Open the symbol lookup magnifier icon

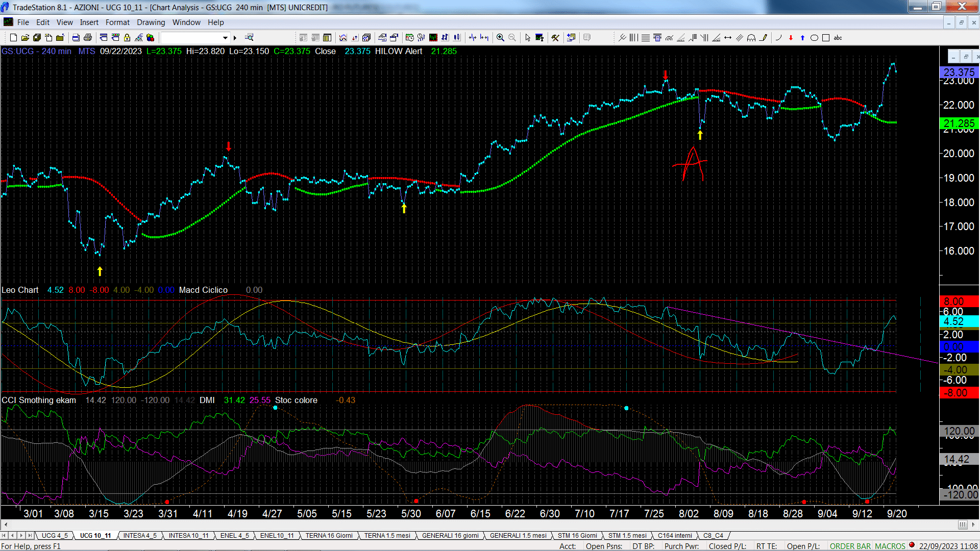[249, 38]
